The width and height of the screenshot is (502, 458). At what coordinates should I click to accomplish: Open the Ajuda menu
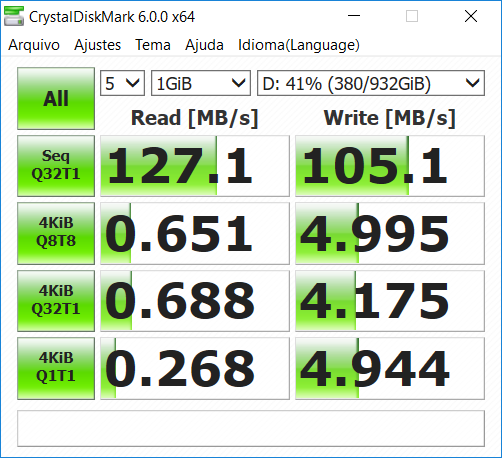tap(204, 45)
